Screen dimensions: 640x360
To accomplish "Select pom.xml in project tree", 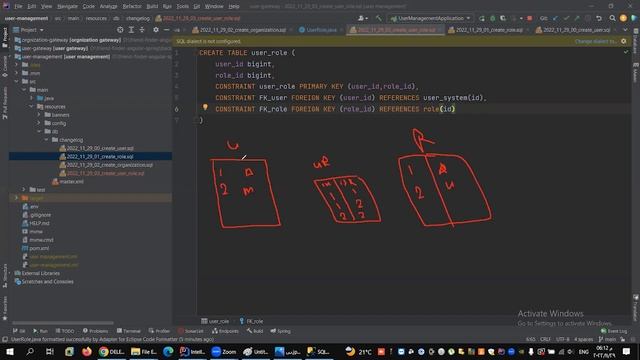I will coord(36,248).
